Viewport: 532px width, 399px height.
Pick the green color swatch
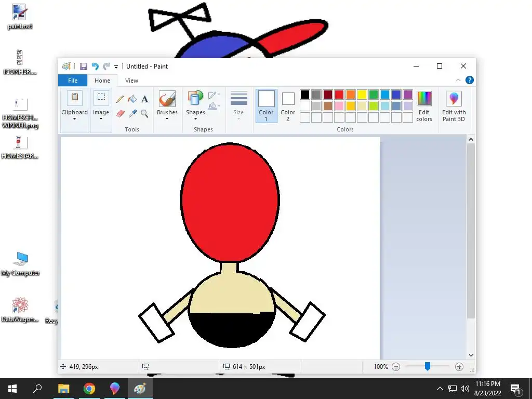(x=374, y=95)
